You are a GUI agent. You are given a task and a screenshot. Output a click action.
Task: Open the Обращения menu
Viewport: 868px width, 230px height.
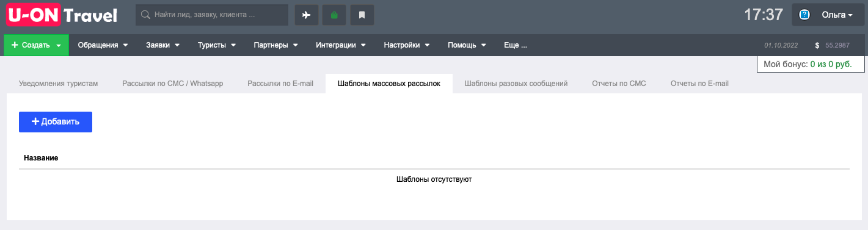103,45
